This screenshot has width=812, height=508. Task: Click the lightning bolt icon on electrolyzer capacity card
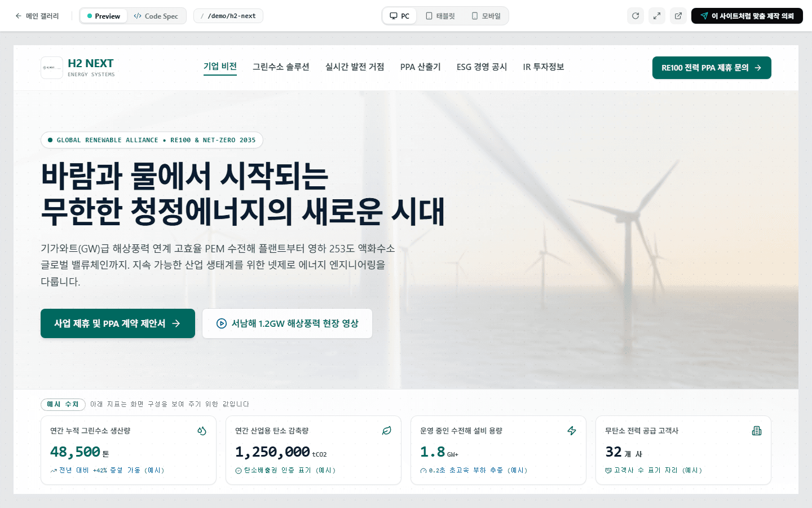click(x=572, y=431)
